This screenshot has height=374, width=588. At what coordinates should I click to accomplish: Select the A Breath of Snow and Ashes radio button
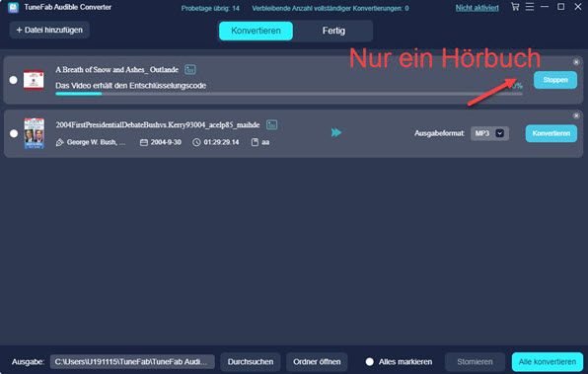pos(14,80)
